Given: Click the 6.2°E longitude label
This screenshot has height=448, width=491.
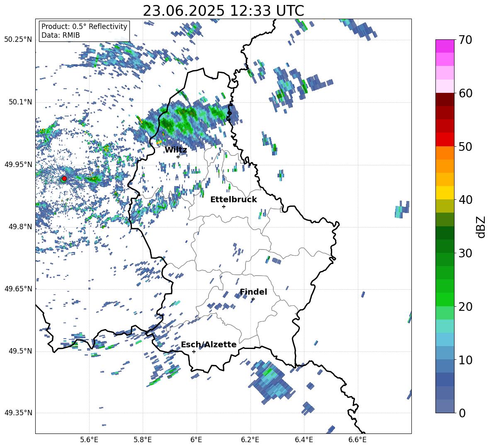Looking at the screenshot, I should tap(250, 440).
